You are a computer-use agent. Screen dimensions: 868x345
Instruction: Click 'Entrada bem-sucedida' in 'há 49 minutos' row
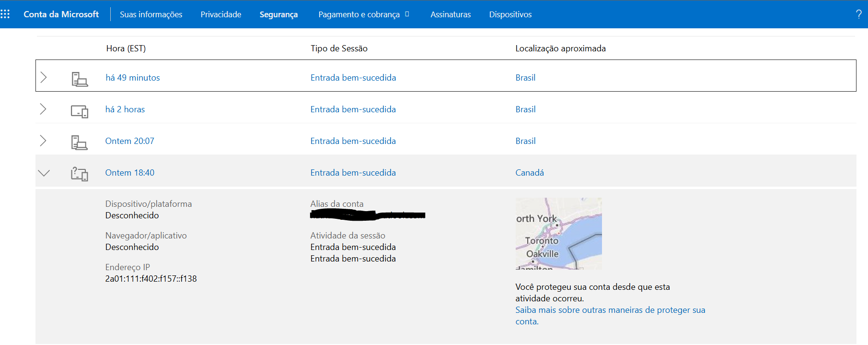pos(353,78)
